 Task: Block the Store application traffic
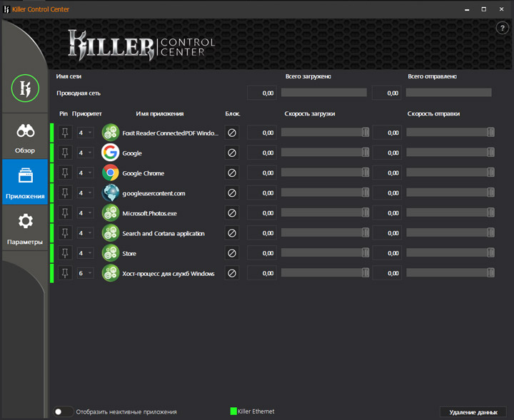(232, 253)
